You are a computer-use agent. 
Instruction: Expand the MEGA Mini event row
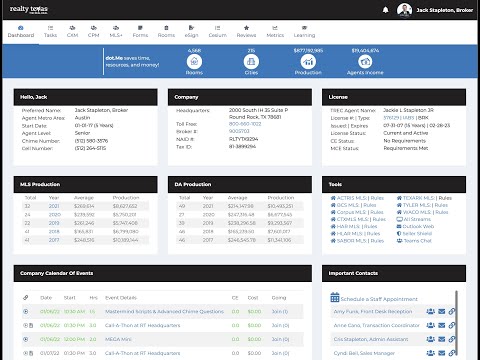(26, 339)
